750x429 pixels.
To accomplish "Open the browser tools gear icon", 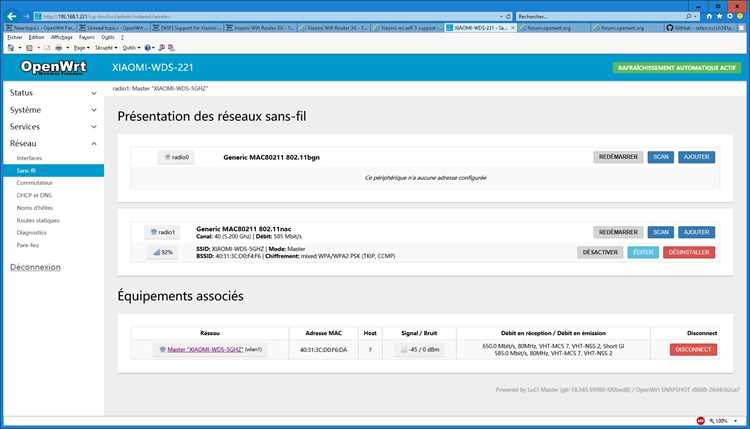I will coord(730,16).
